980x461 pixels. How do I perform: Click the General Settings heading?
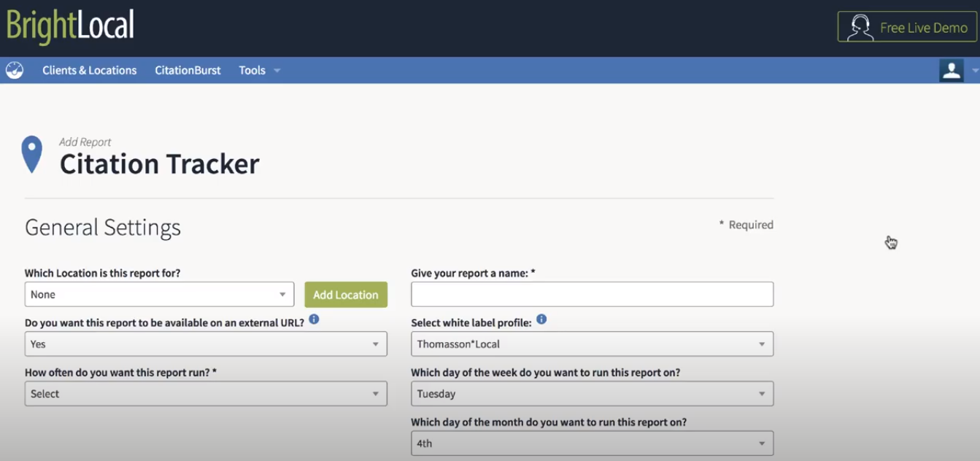pyautogui.click(x=103, y=228)
